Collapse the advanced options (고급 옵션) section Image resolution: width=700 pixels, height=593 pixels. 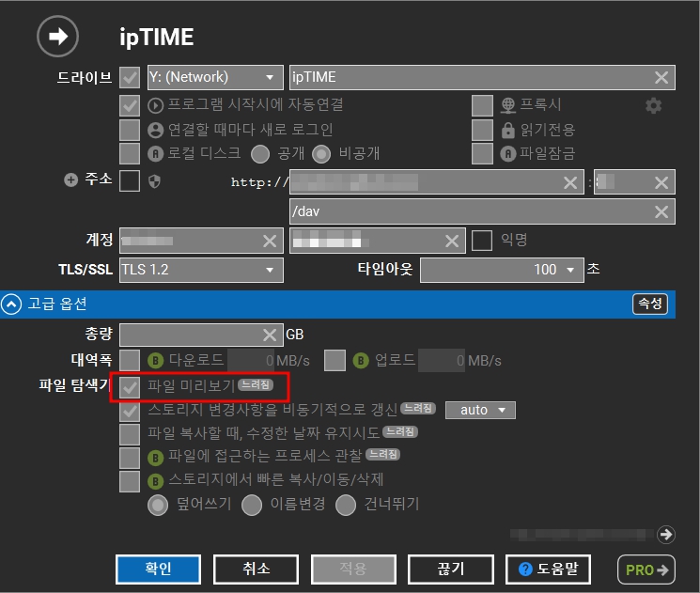click(11, 304)
